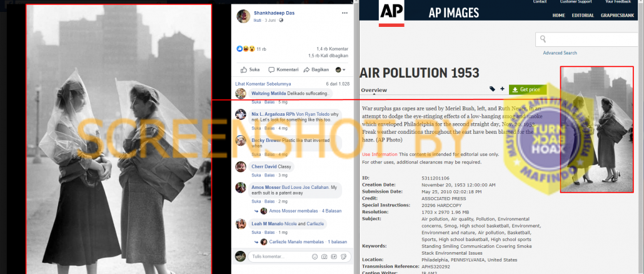Click the tag icon beside Get price
The image size is (644, 274).
pos(493,89)
